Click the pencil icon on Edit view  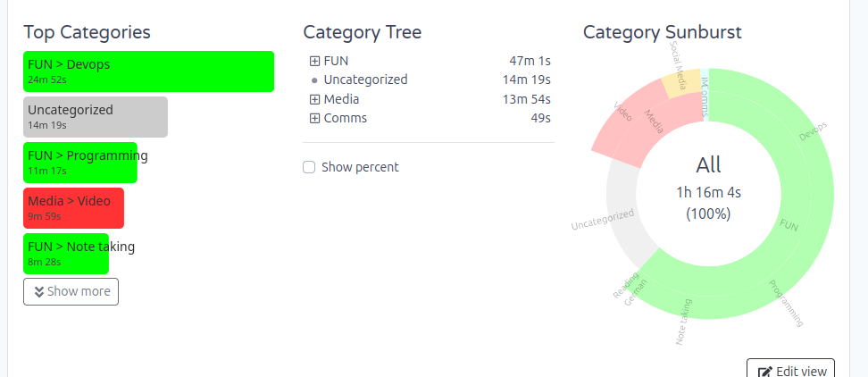(x=764, y=372)
